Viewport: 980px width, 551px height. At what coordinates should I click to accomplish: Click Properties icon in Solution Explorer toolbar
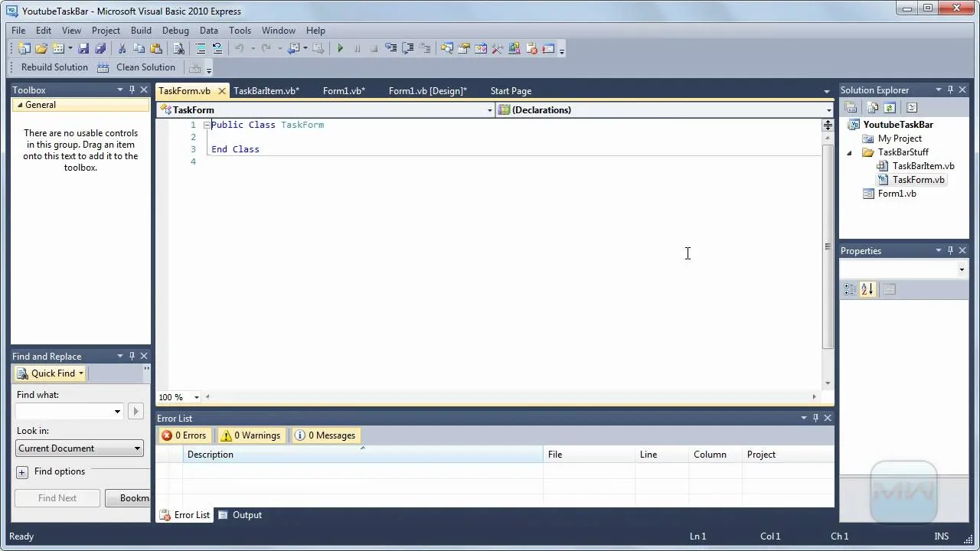point(851,108)
